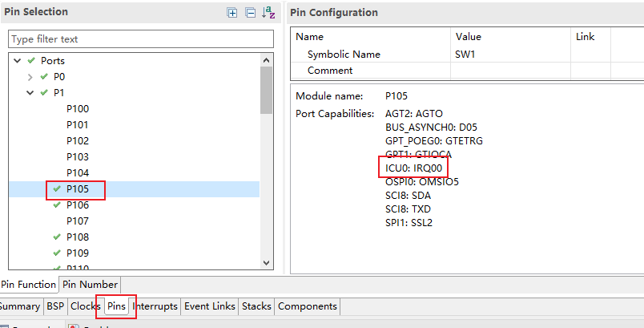Collapse the P1 port group

pyautogui.click(x=30, y=93)
